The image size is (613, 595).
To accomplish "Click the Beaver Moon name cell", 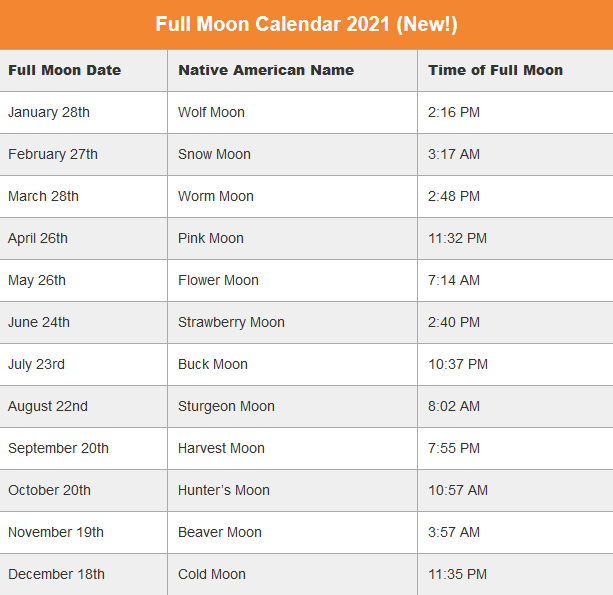I will [220, 533].
